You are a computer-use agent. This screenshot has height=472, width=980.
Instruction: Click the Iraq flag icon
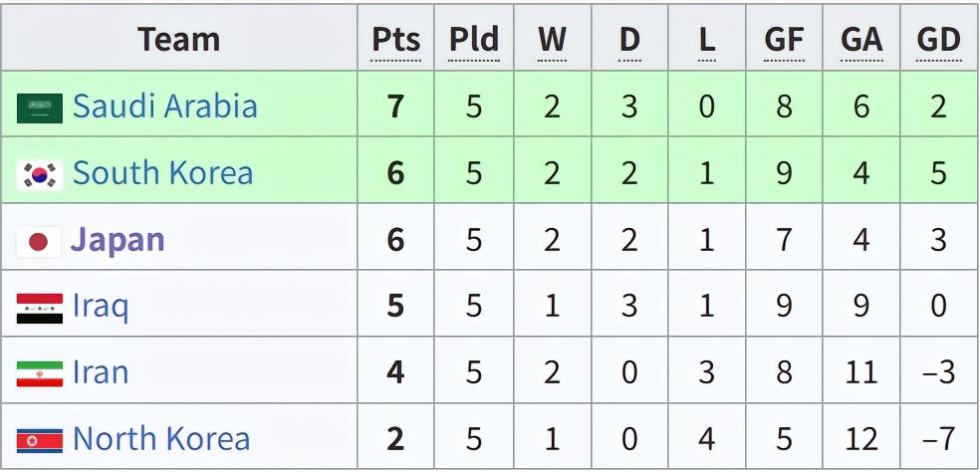(x=40, y=307)
